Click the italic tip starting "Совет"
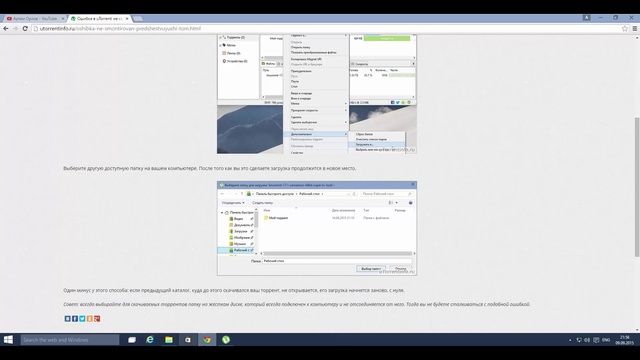Screen dimensions: 640x360 pyautogui.click(x=297, y=304)
